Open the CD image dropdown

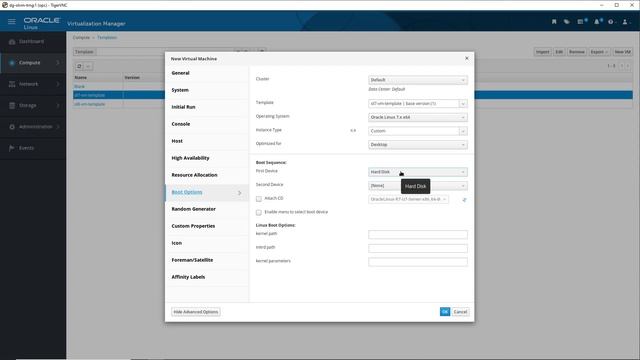coord(408,199)
